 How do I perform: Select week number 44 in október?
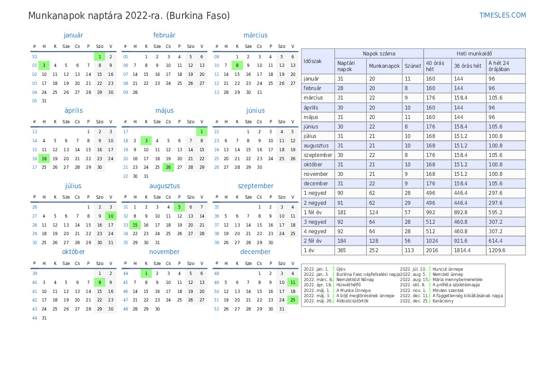click(x=34, y=318)
